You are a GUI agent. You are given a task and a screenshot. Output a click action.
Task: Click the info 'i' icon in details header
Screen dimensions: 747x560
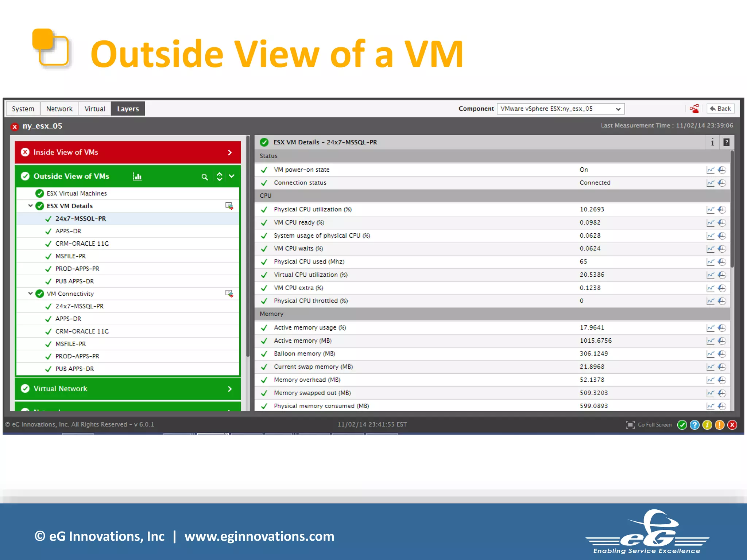(x=712, y=142)
